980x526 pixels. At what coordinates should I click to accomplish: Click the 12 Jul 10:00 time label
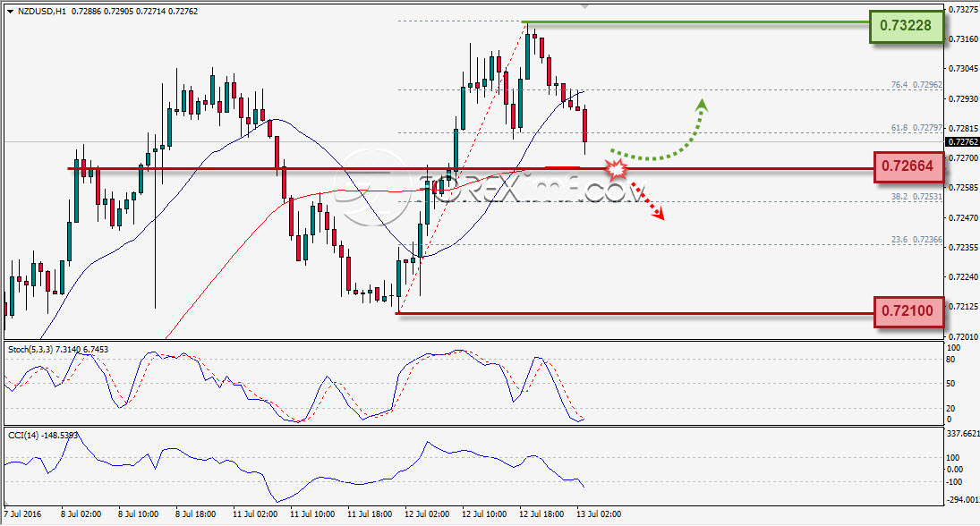484,514
